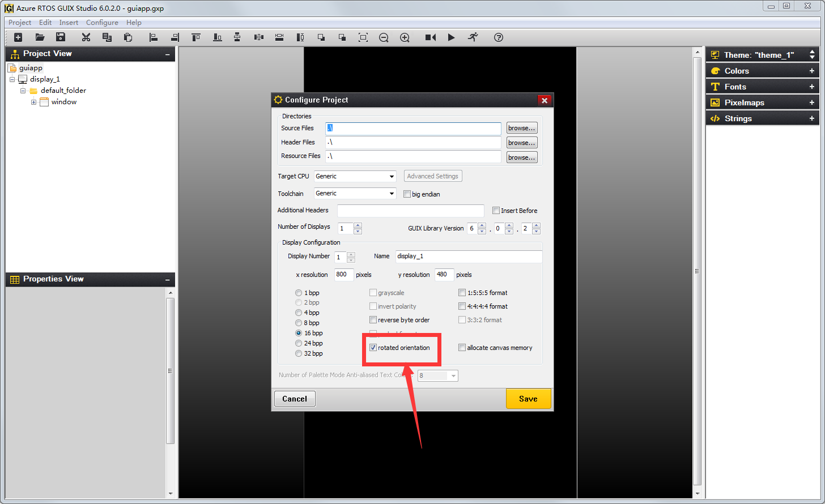Click the zoom out magnifier icon
The width and height of the screenshot is (825, 504).
pyautogui.click(x=384, y=37)
